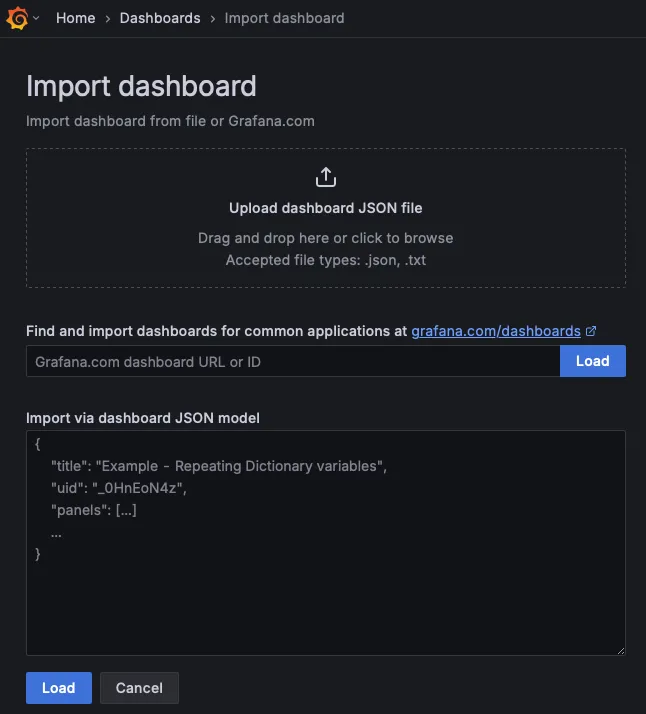This screenshot has width=646, height=714.
Task: Click the Find and import dashboards label
Action: pos(216,330)
